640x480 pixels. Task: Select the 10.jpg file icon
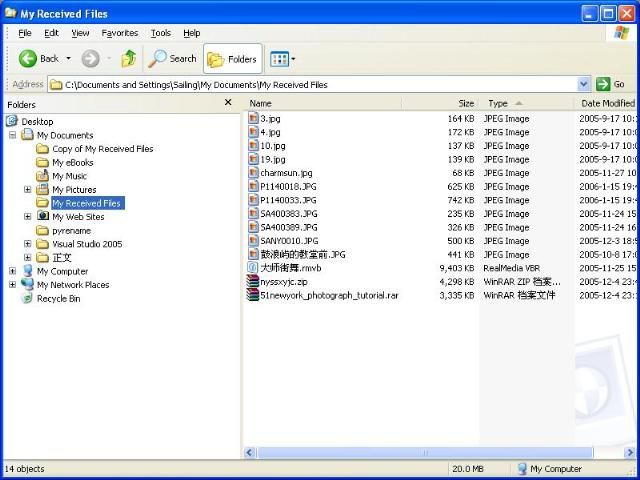pyautogui.click(x=253, y=146)
